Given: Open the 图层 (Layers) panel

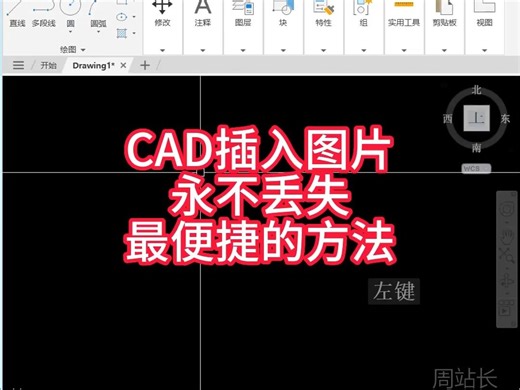Looking at the screenshot, I should click(243, 13).
